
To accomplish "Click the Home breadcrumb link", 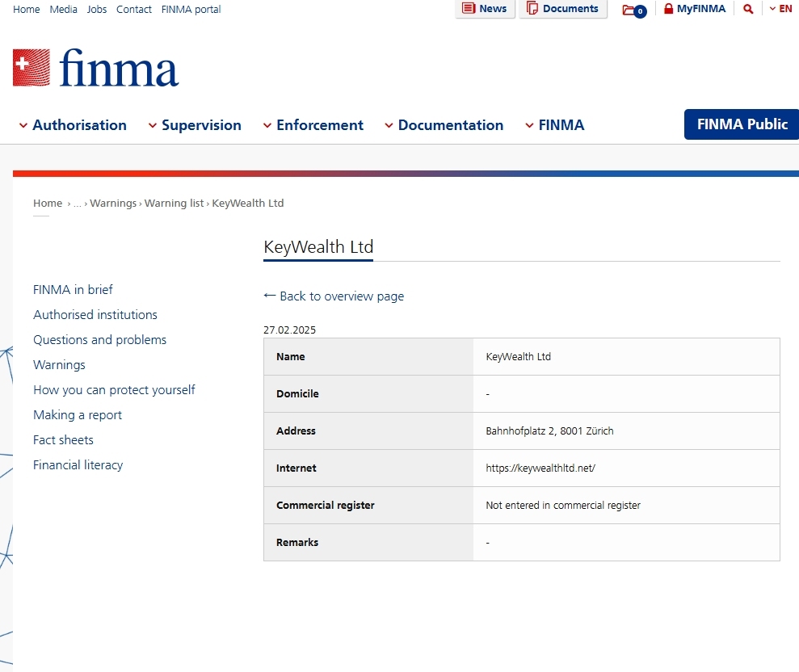I will (x=48, y=203).
